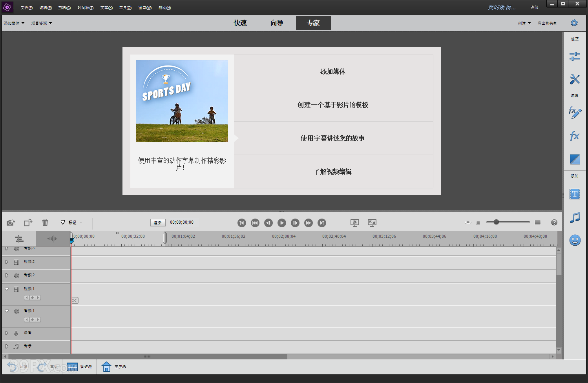The image size is (588, 383).
Task: Click the Freeze Frame camera icon
Action: (11, 223)
